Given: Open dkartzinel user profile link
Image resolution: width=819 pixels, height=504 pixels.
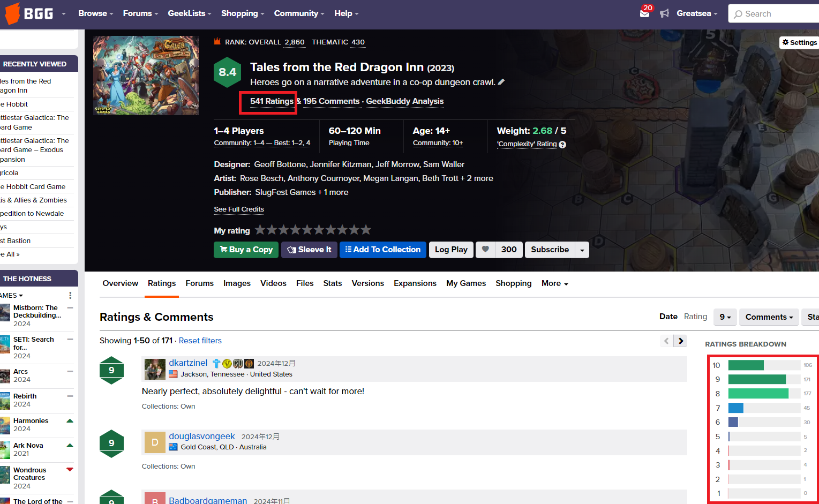Looking at the screenshot, I should [188, 363].
